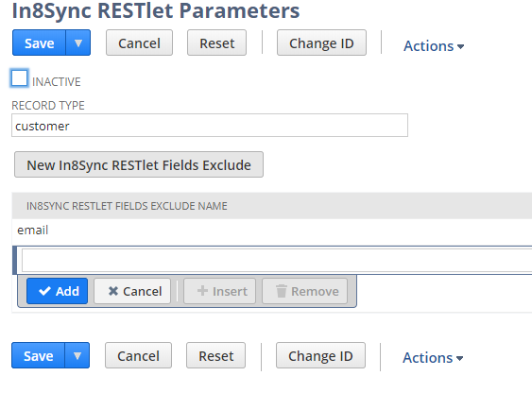Screen dimensions: 532x393
Task: Click the Fields Exclude Name column header
Action: [127, 206]
